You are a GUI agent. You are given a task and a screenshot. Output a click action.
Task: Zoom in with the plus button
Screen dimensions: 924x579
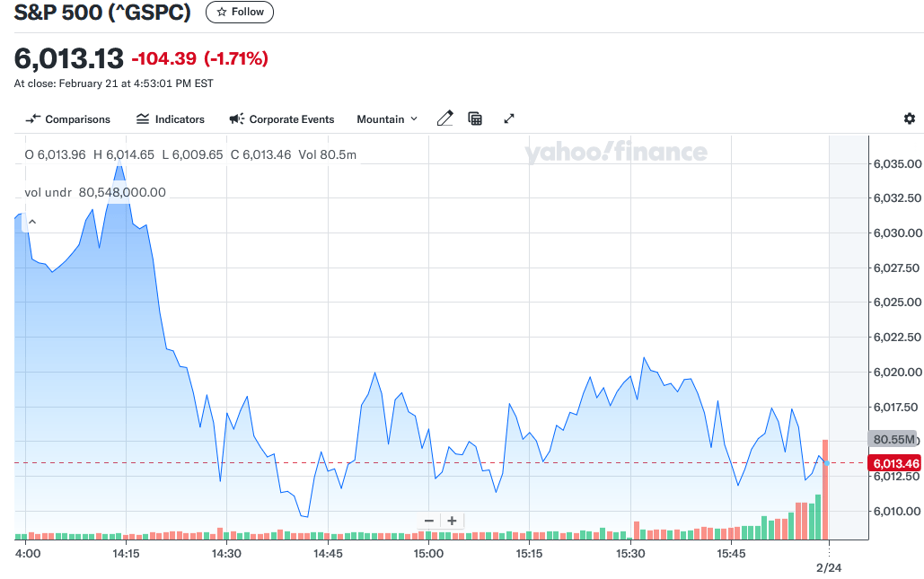[452, 521]
